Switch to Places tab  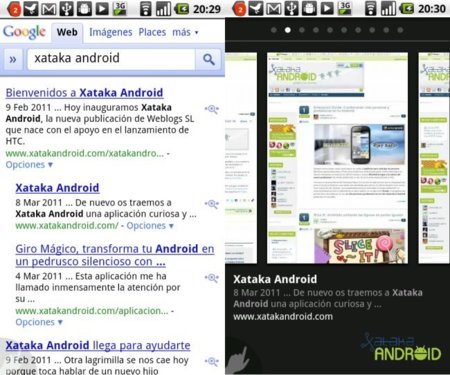(x=152, y=32)
